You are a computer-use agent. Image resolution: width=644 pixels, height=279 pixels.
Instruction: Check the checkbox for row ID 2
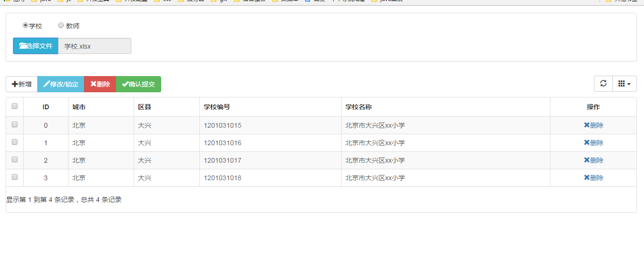click(x=15, y=160)
